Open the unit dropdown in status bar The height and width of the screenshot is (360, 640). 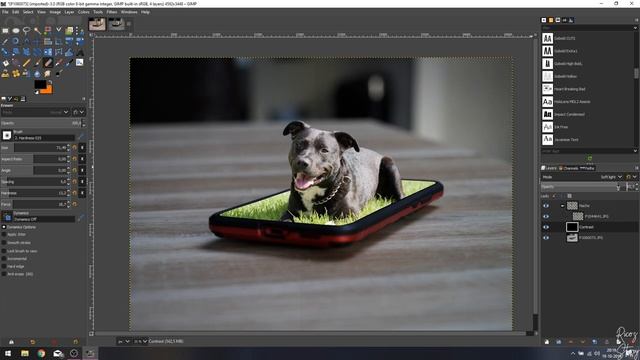tap(124, 341)
